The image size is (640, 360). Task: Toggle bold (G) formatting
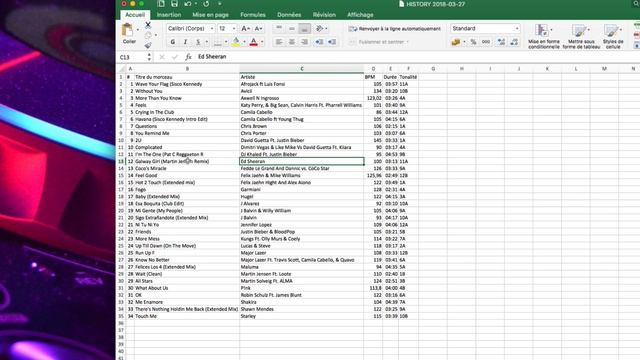point(172,42)
